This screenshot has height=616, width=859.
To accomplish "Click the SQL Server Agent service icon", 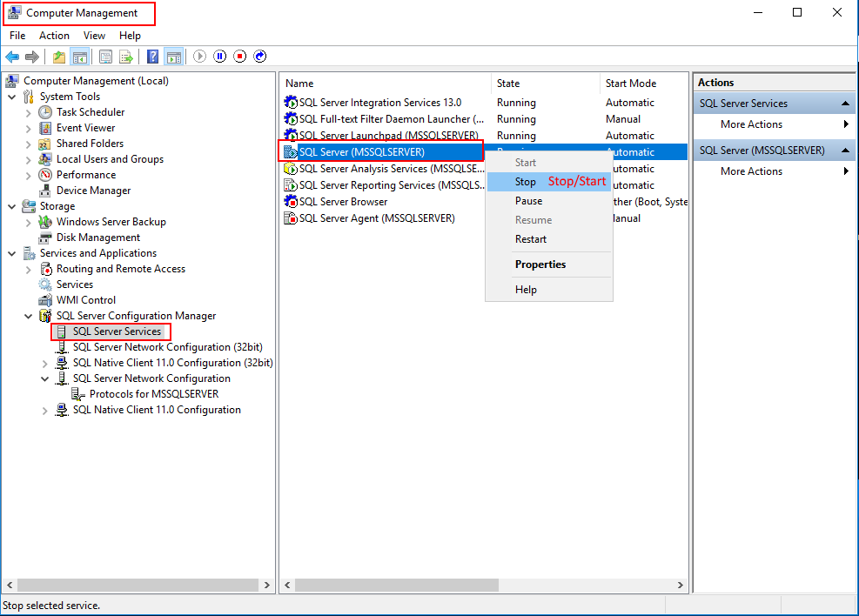I will coord(291,218).
